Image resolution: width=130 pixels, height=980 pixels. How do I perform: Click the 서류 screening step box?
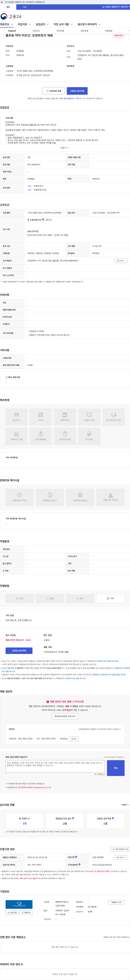(x=19, y=598)
